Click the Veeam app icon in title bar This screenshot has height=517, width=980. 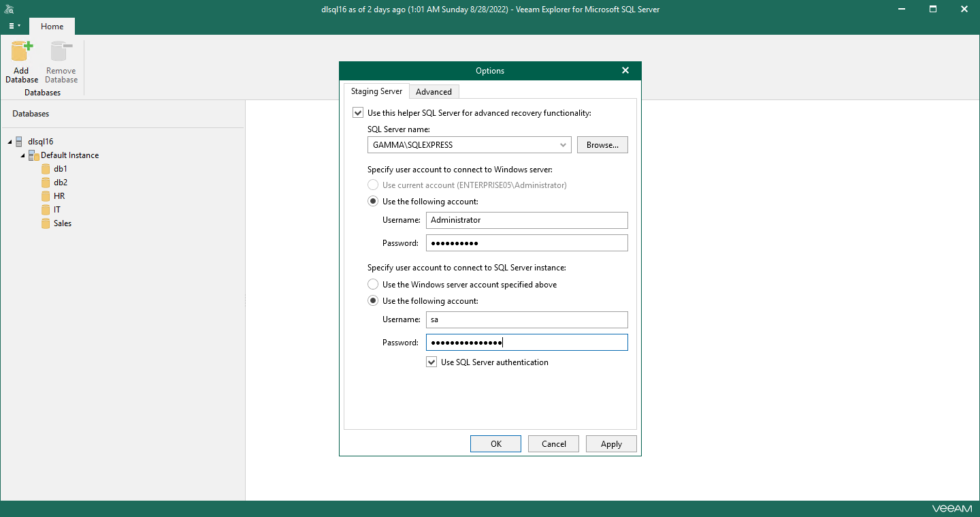[x=9, y=9]
